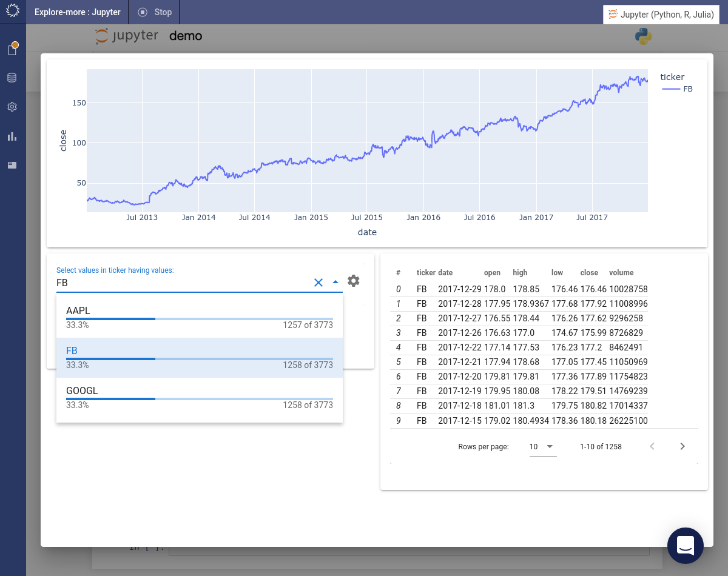Select the Explore-more : Jupyter tab
The height and width of the screenshot is (576, 728).
(x=78, y=12)
